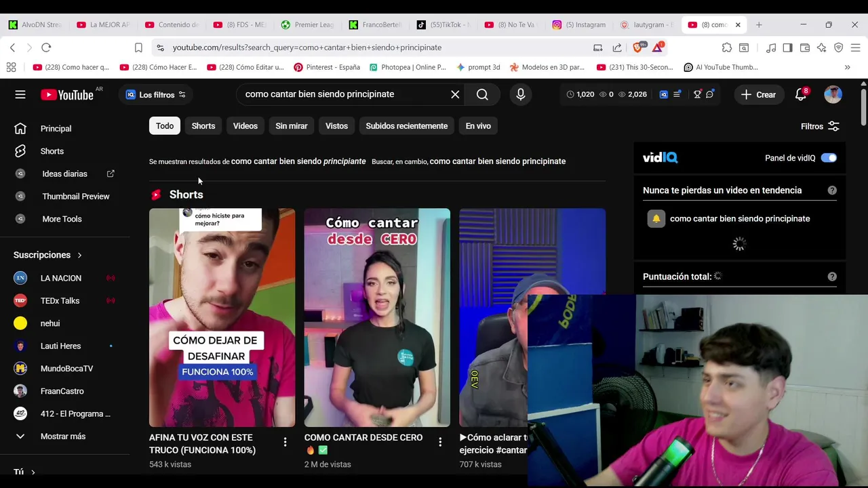Select the Shorts filter chip
This screenshot has height=488, width=868.
click(x=203, y=126)
